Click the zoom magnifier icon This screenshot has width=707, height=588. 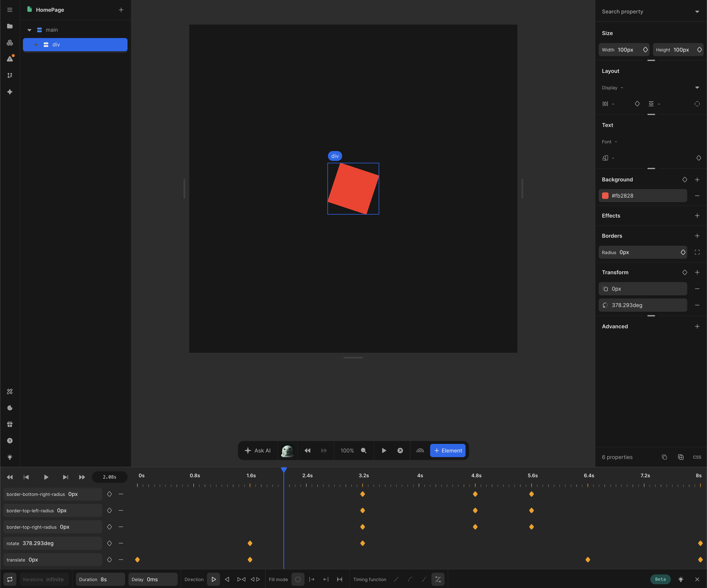point(364,450)
